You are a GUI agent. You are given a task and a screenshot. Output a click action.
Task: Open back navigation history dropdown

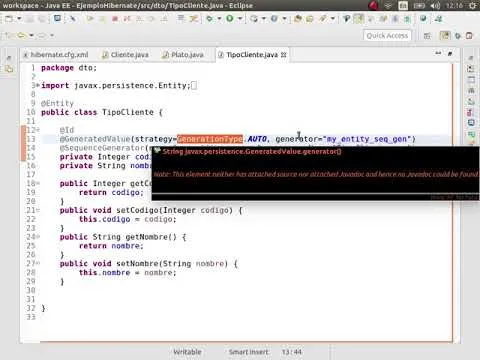tap(31, 35)
